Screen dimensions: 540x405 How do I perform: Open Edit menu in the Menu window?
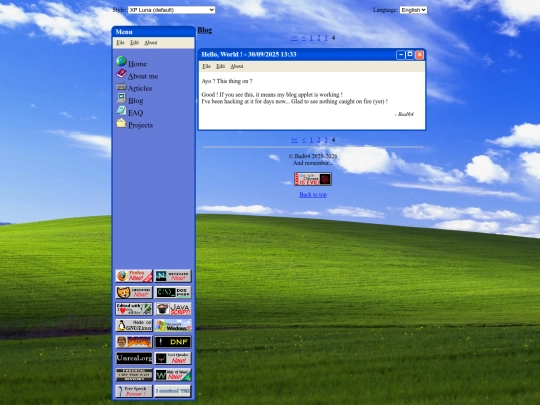coord(134,43)
